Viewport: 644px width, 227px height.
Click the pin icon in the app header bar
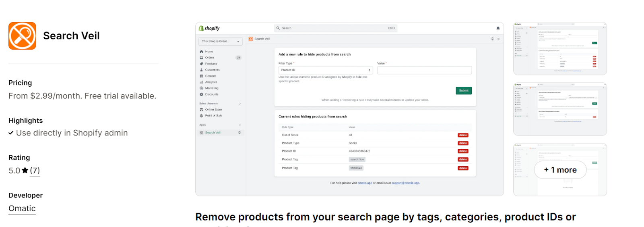[x=492, y=39]
